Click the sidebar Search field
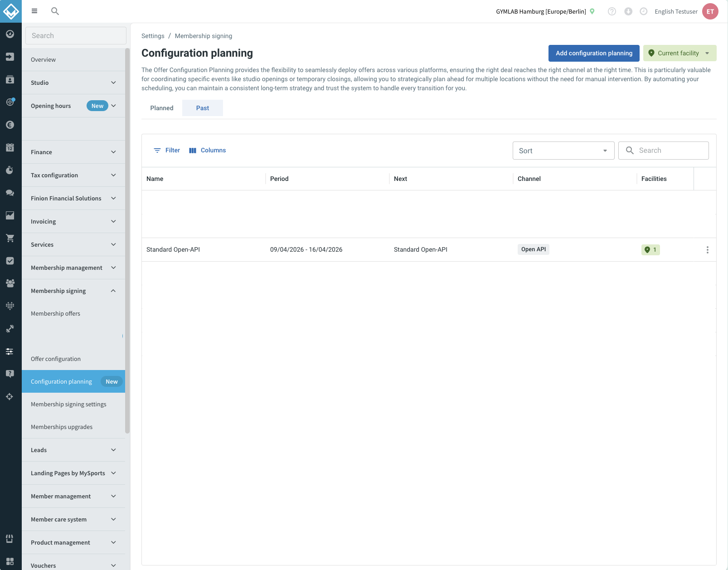The width and height of the screenshot is (728, 570). [76, 35]
